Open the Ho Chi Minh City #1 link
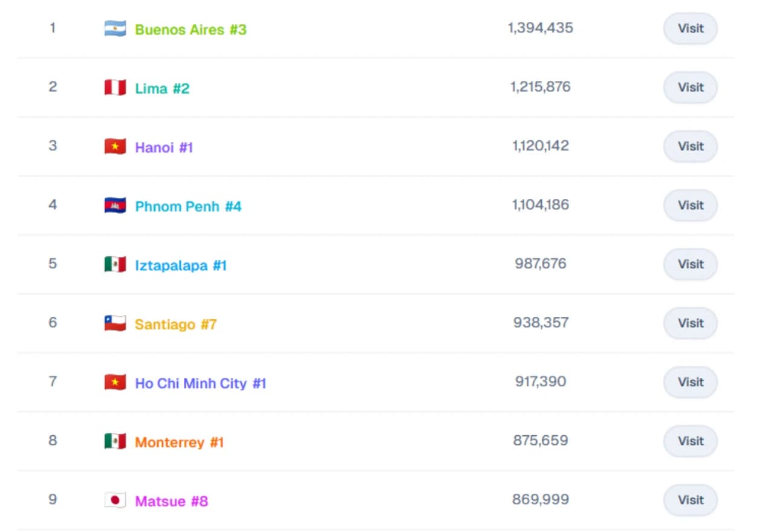774x532 pixels. pyautogui.click(x=200, y=383)
